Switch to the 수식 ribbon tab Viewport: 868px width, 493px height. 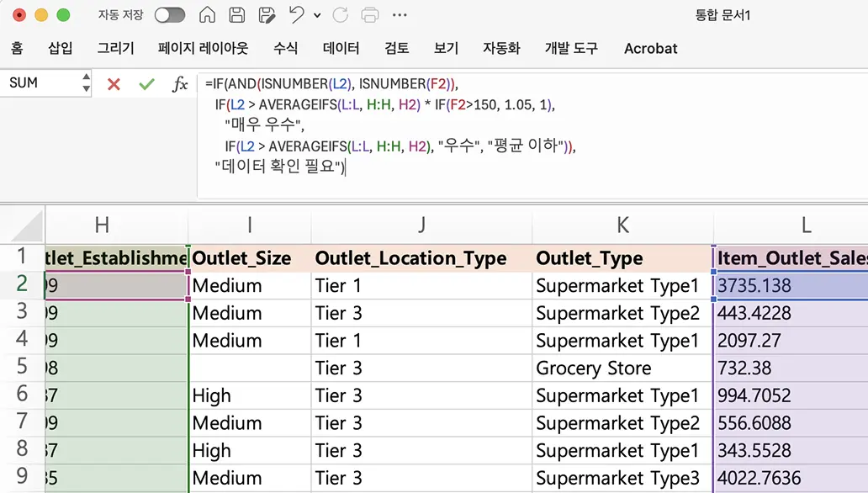coord(285,49)
